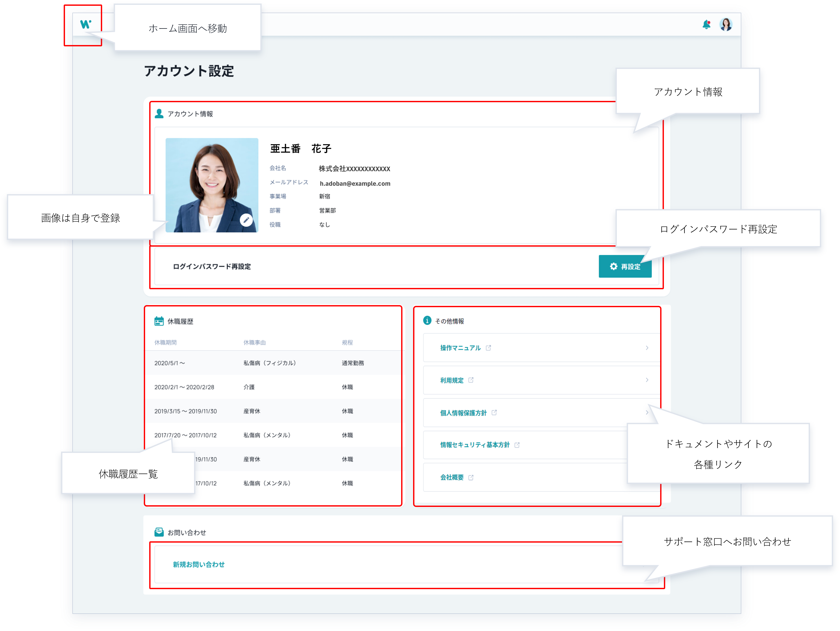
Task: Click the profile photo thumbnail
Action: [212, 185]
